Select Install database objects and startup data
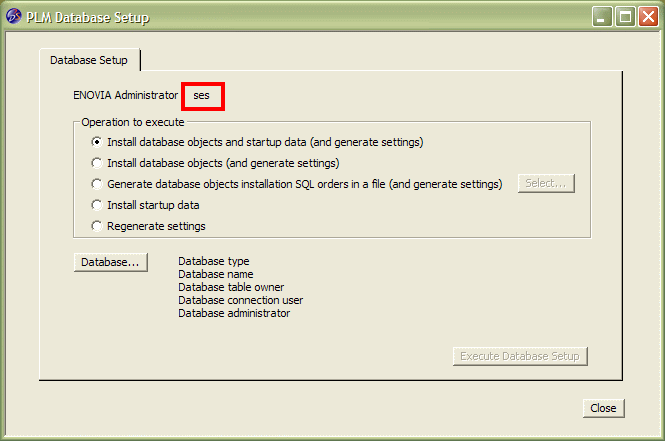The image size is (665, 441). [97, 142]
